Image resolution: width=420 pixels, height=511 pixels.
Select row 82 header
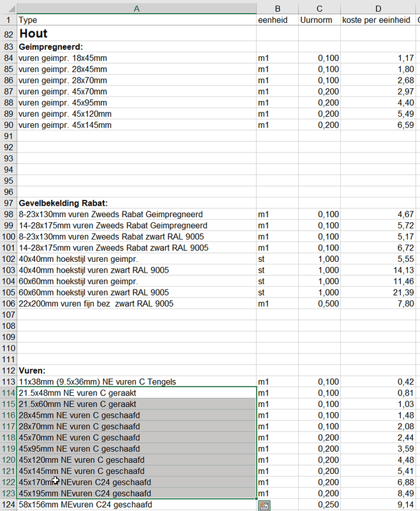click(x=8, y=34)
